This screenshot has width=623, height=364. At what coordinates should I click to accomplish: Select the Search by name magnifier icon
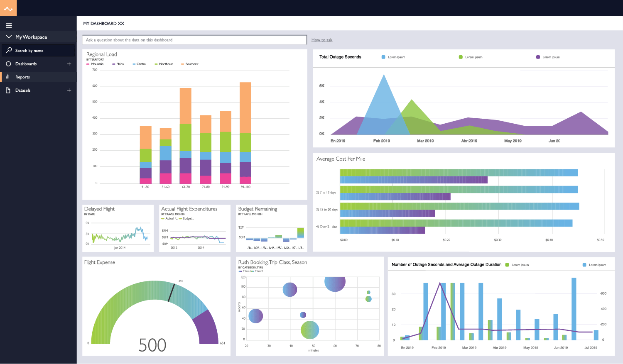click(8, 50)
